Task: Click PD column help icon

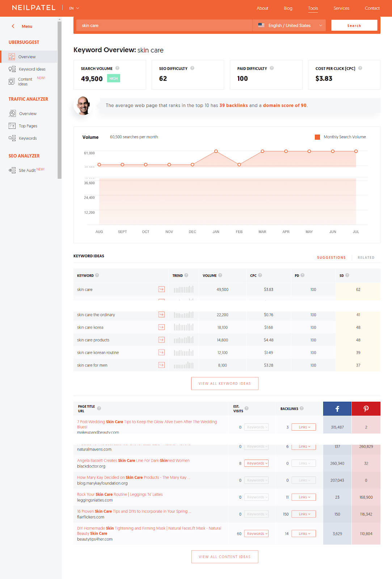Action: 303,275
